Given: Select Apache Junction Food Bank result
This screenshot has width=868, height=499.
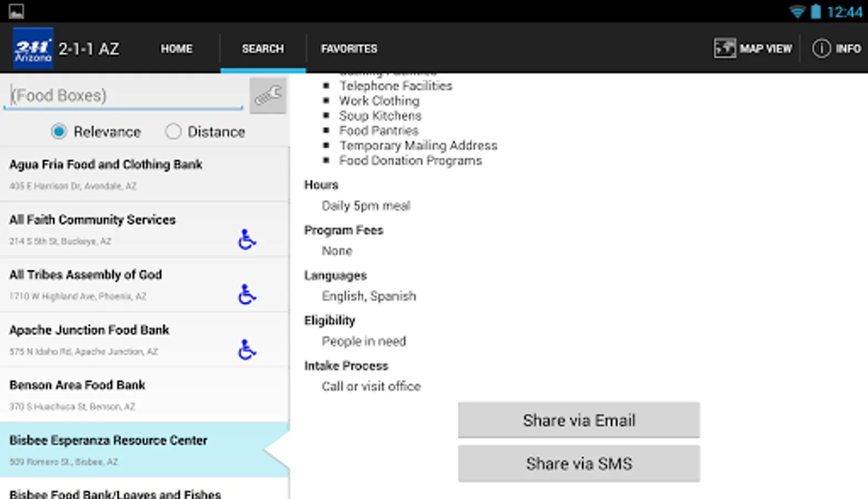Looking at the screenshot, I should pyautogui.click(x=145, y=340).
